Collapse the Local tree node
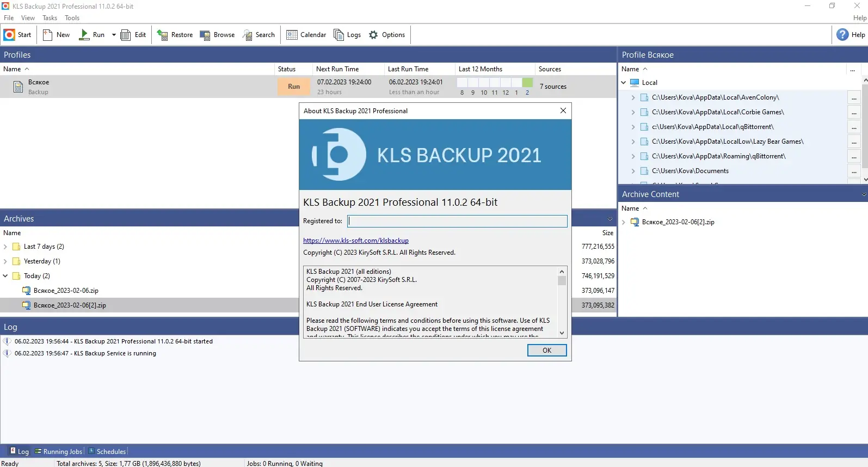868x467 pixels. tap(624, 83)
